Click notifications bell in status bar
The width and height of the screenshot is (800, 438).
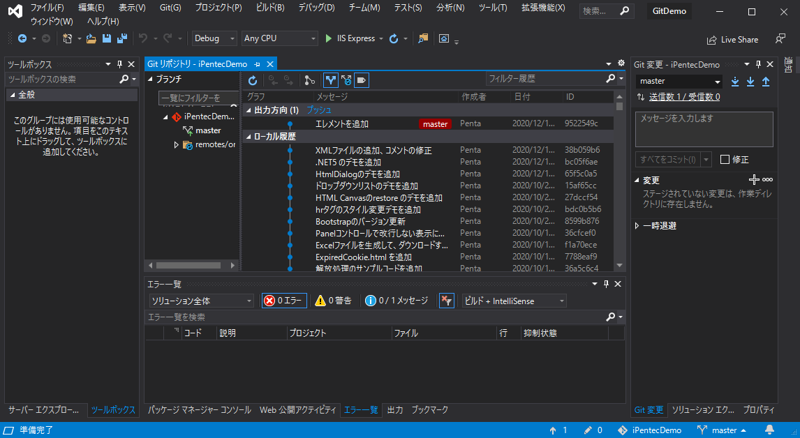pyautogui.click(x=769, y=430)
